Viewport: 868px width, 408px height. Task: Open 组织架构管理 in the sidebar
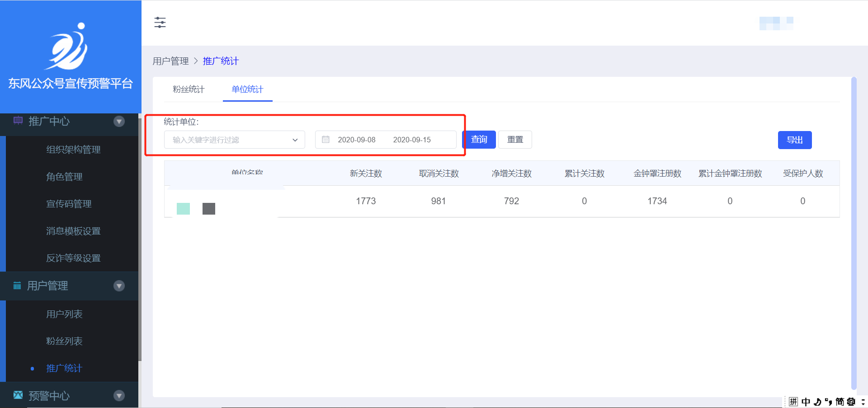(73, 150)
